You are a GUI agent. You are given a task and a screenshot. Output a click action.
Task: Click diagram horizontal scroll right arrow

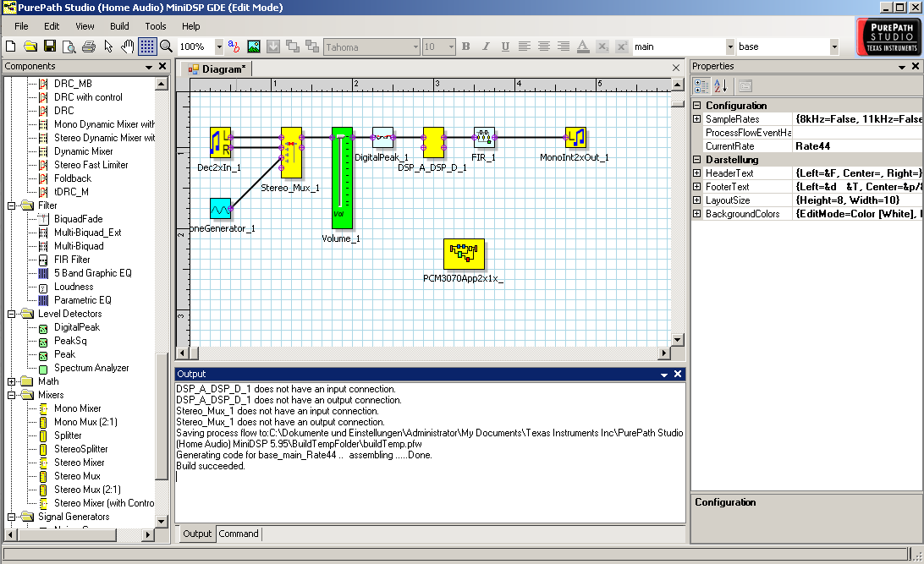pyautogui.click(x=665, y=353)
